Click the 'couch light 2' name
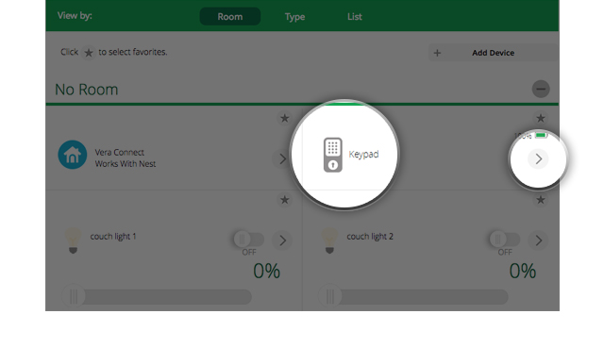The height and width of the screenshot is (364, 604). click(x=370, y=237)
